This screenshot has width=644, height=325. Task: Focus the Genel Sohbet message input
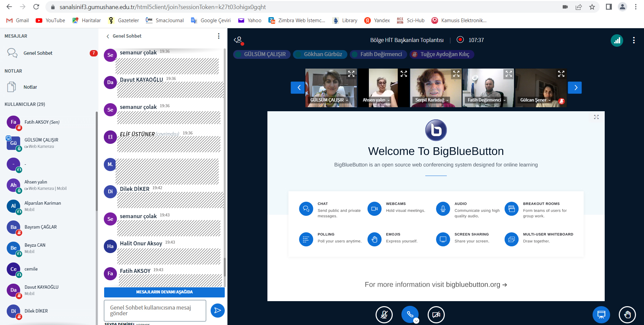click(x=155, y=311)
